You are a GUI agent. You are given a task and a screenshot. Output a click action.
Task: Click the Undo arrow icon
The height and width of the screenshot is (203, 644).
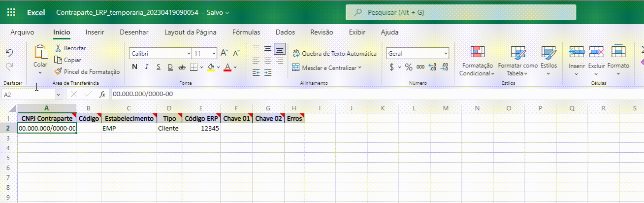pos(9,53)
